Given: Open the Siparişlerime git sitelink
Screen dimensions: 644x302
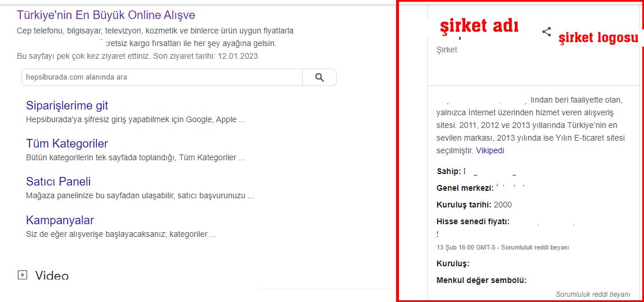Looking at the screenshot, I should click(67, 105).
